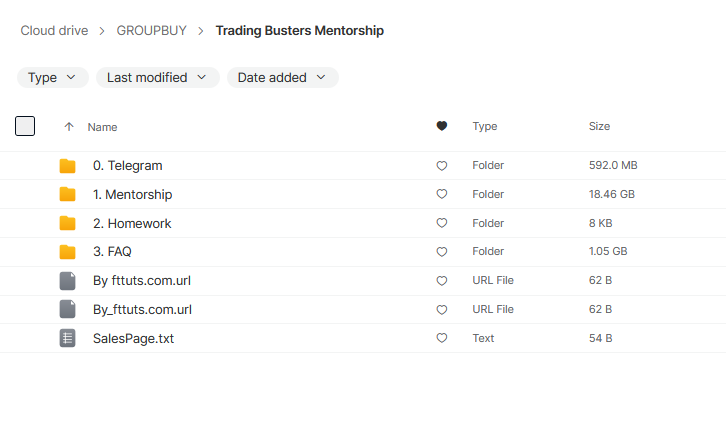Favorite the 0. Telegram folder
726x427 pixels.
click(442, 166)
